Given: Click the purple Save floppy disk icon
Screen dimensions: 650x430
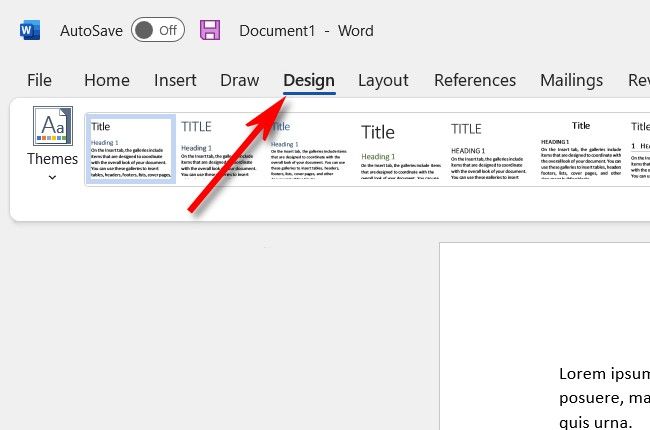Looking at the screenshot, I should tap(210, 30).
